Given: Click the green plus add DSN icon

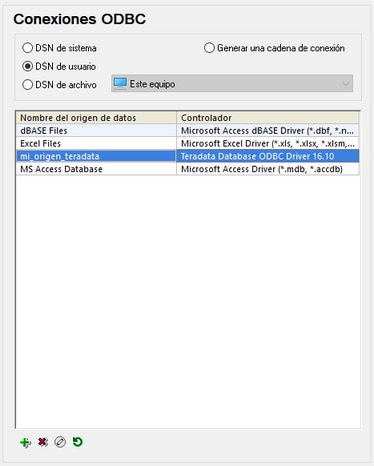Looking at the screenshot, I should pos(25,443).
